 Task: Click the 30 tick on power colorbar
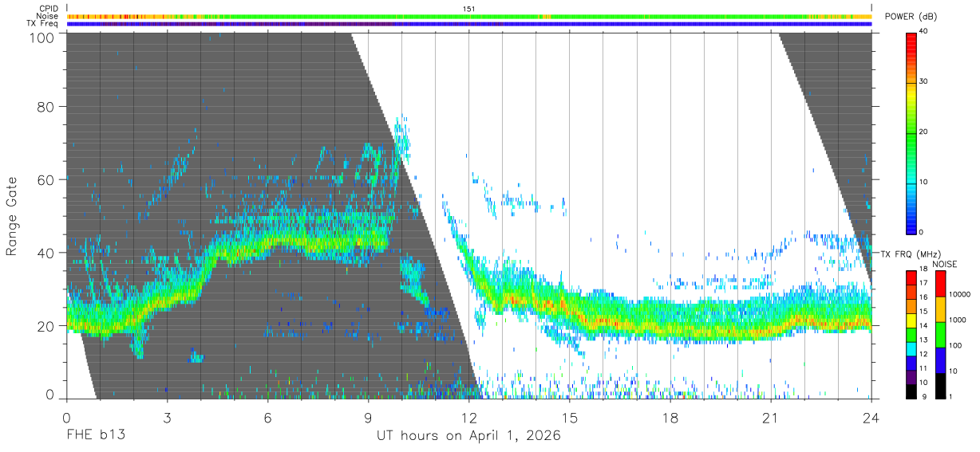point(924,82)
